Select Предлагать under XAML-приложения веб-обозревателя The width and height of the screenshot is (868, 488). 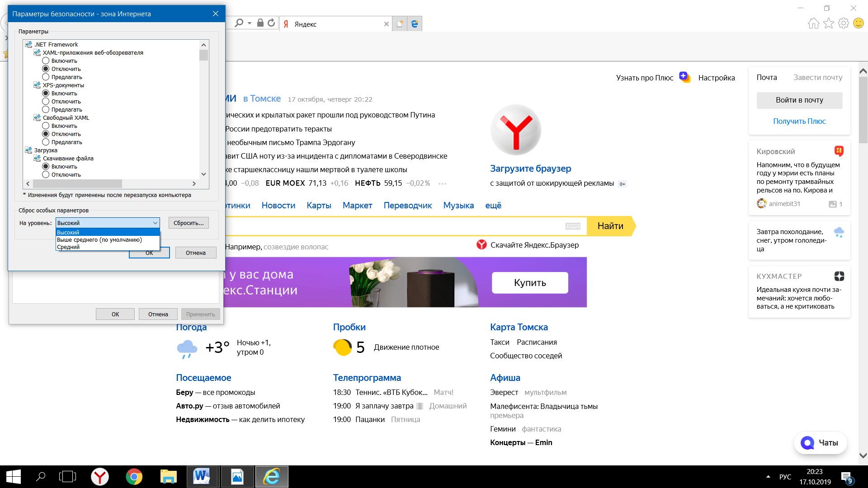coord(46,77)
